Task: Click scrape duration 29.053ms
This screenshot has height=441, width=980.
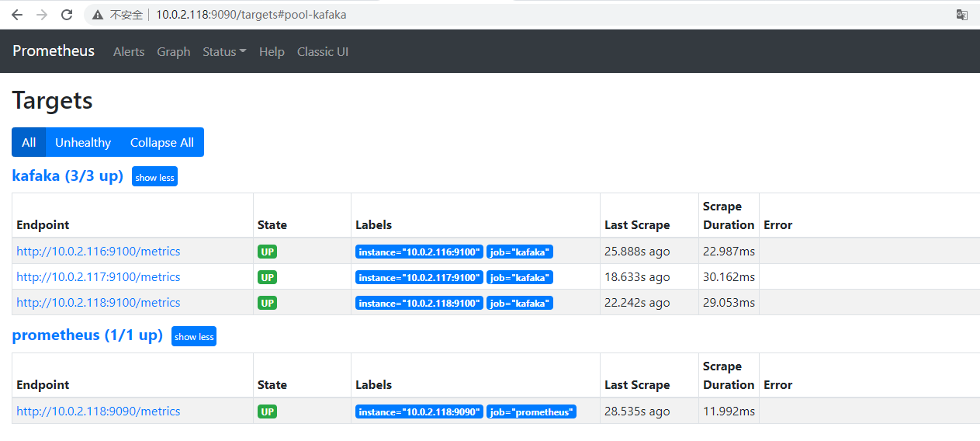Action: click(729, 302)
